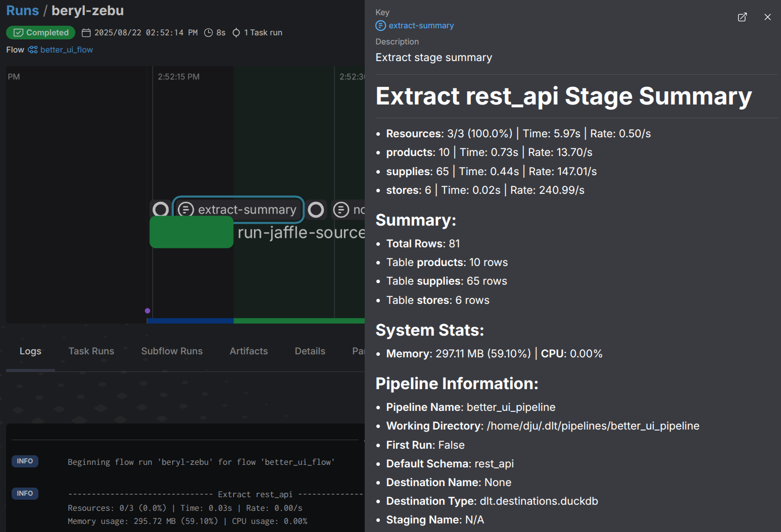Screen dimensions: 781x532
Task: Click the task run count icon
Action: pos(236,33)
